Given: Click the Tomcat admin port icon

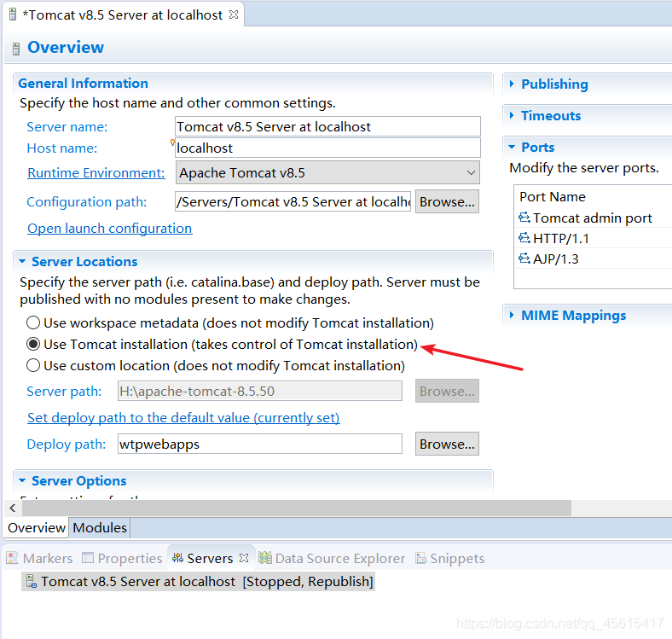Looking at the screenshot, I should (524, 218).
